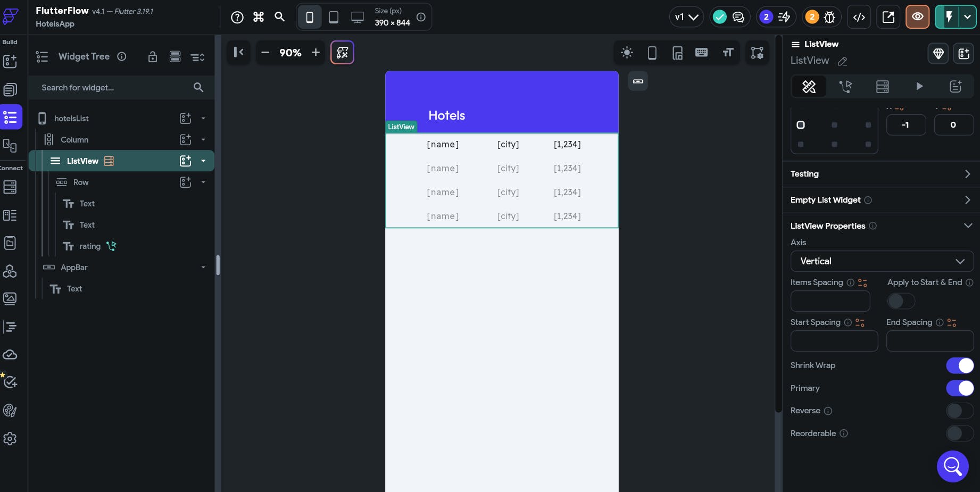Collapse the ListView tree arrow
The width and height of the screenshot is (980, 492).
(203, 161)
